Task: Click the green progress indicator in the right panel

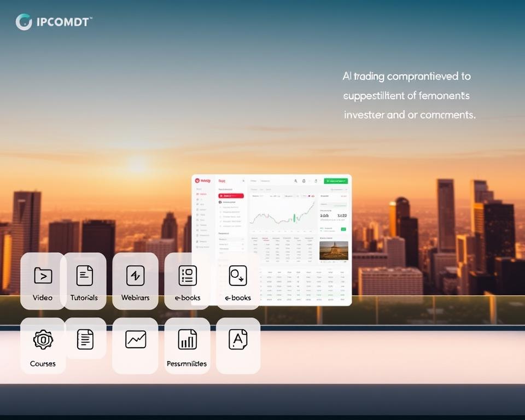Action: [x=343, y=228]
